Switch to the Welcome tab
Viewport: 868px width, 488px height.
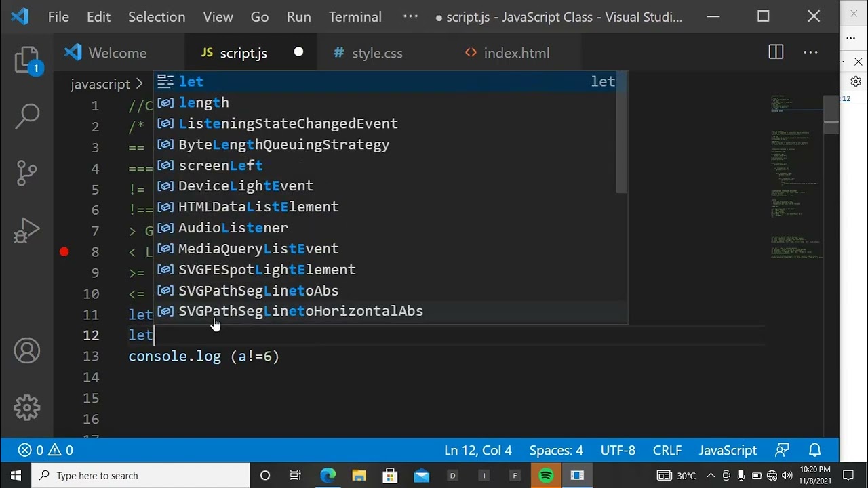click(x=119, y=53)
